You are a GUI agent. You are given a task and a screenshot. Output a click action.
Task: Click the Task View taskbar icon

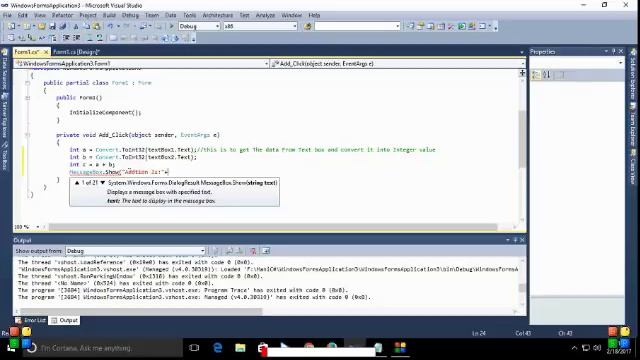point(194,348)
